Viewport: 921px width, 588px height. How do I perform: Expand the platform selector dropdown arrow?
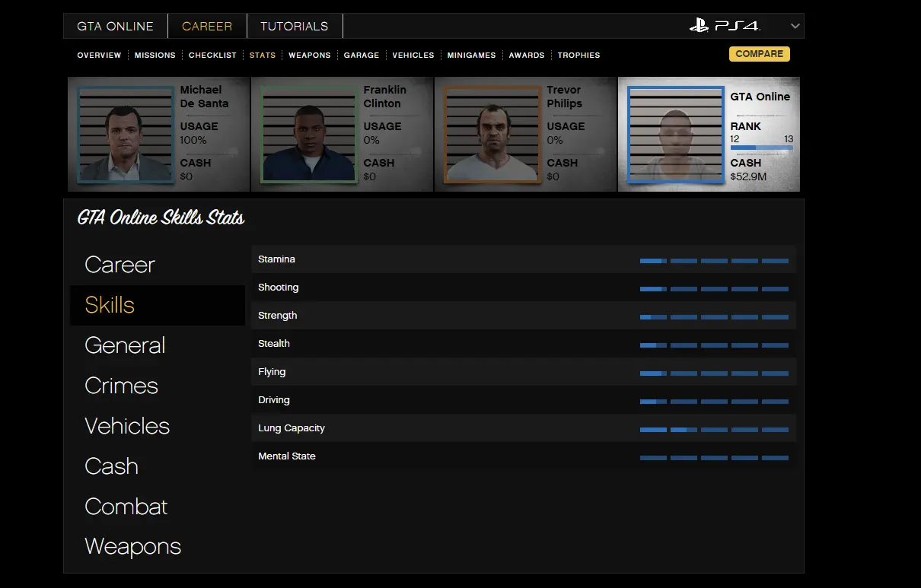[795, 26]
